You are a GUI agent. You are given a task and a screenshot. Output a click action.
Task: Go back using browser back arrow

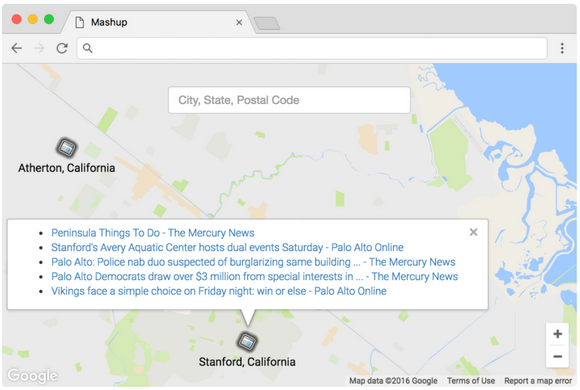click(17, 48)
